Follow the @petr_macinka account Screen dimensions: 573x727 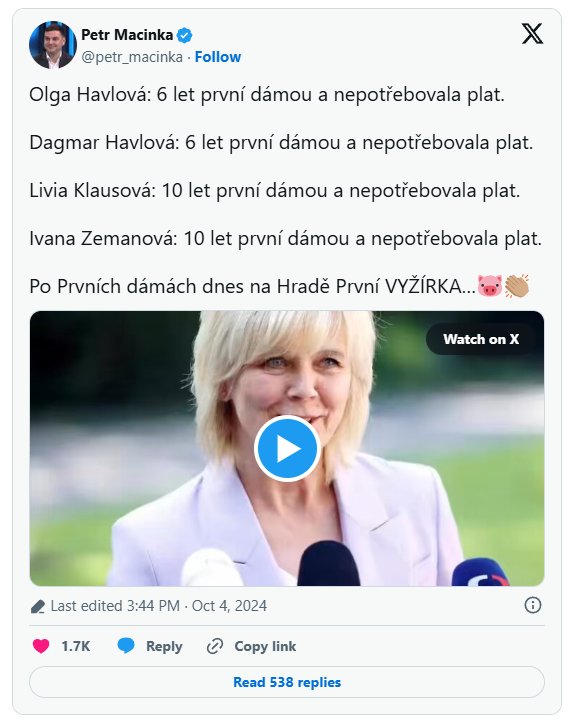(217, 57)
